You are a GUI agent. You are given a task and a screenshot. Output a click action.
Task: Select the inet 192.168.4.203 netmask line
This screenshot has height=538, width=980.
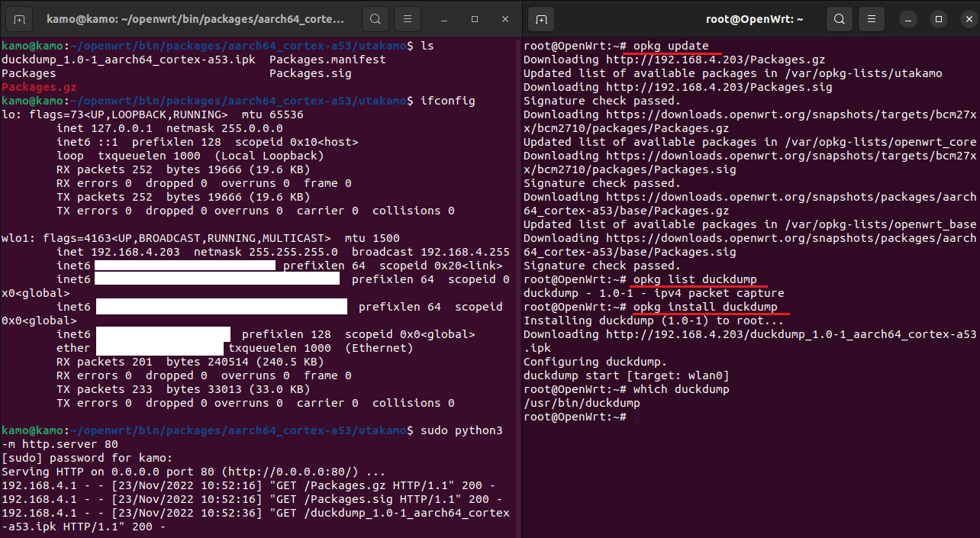(283, 252)
